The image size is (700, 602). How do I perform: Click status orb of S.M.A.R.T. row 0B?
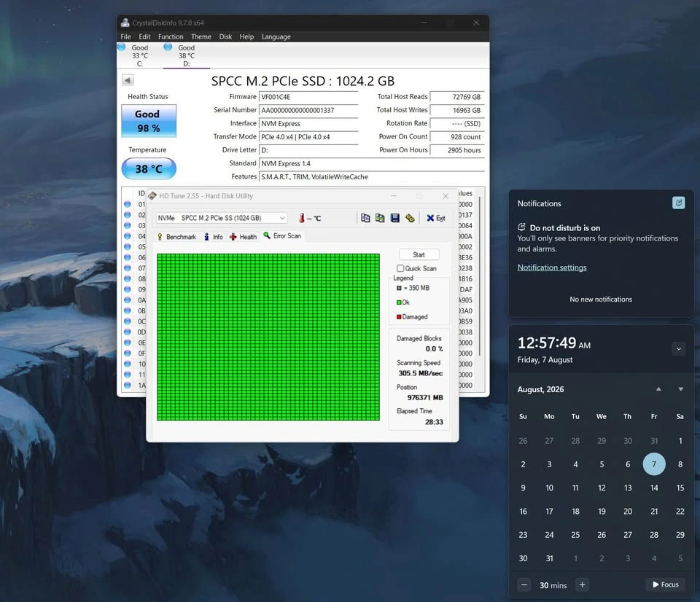(127, 310)
